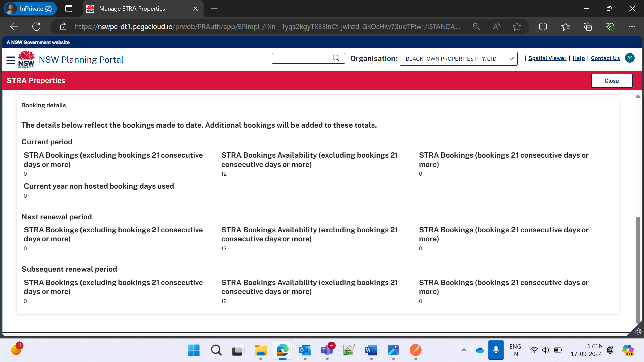The height and width of the screenshot is (362, 644).
Task: Open the hamburger navigation menu
Action: point(11,60)
